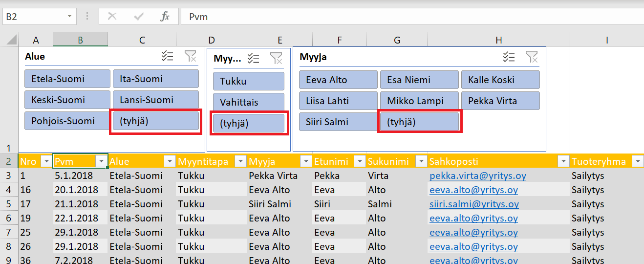Filter by Eeva Alto in Myyja slicer
The width and height of the screenshot is (644, 264).
click(x=338, y=80)
